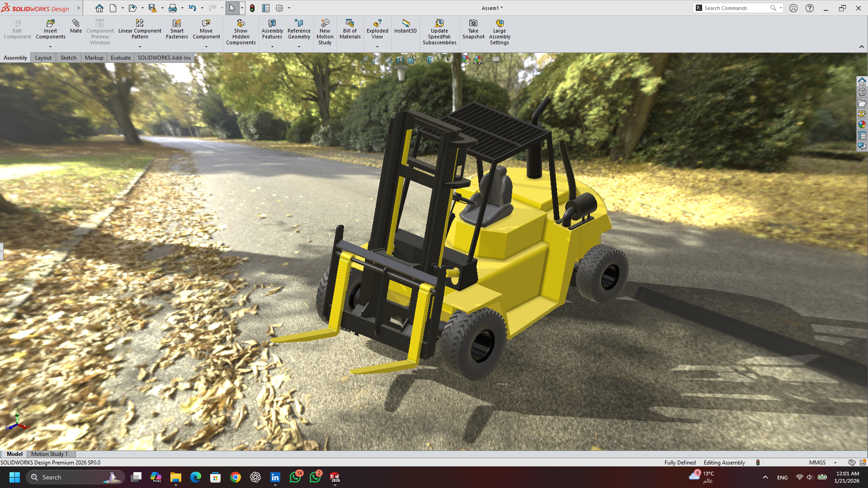Toggle the Rebuild traffic light icon
This screenshot has width=868, height=488.
pos(252,8)
